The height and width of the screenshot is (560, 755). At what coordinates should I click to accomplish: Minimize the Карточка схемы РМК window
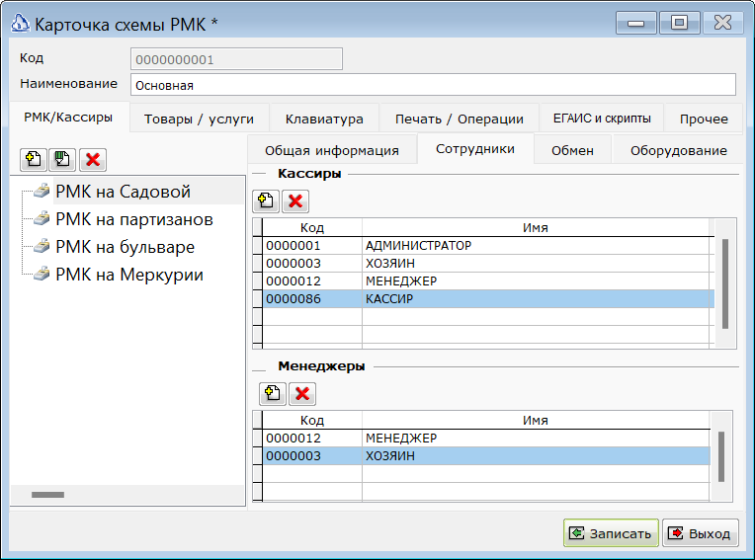[x=635, y=23]
